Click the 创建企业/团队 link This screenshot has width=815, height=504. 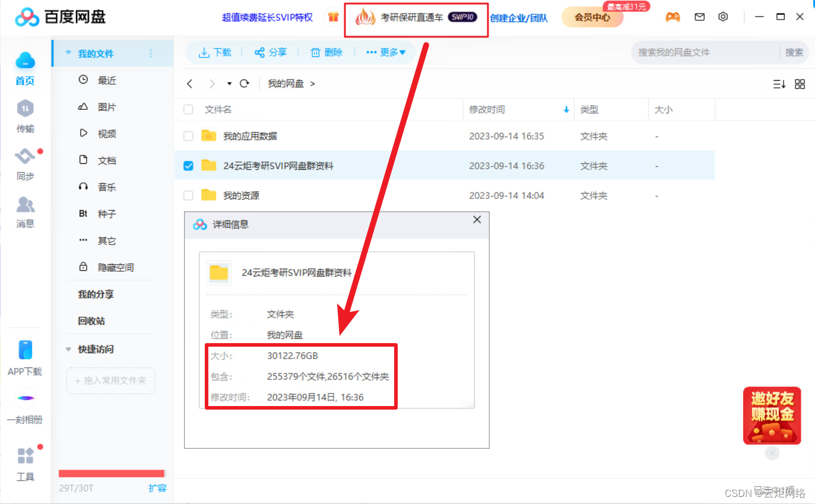click(x=519, y=18)
